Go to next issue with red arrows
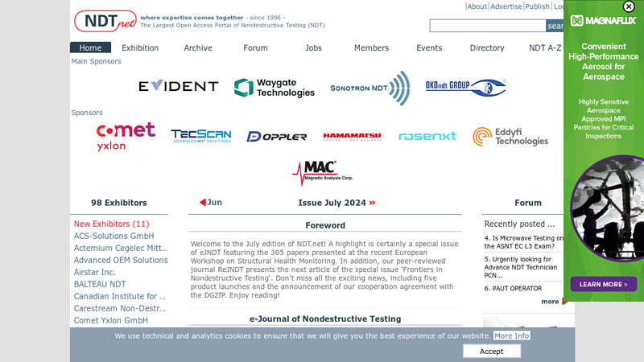 point(372,203)
